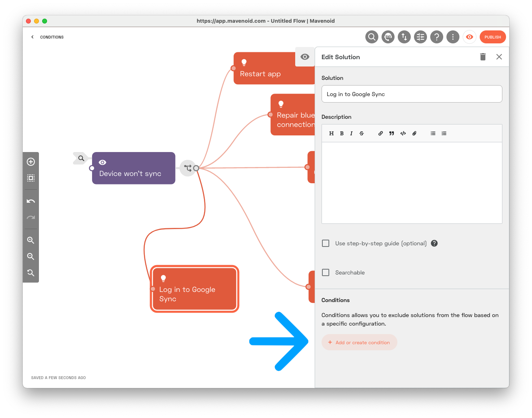532x418 pixels.
Task: Click the up-down arrows sort icon
Action: (x=404, y=37)
